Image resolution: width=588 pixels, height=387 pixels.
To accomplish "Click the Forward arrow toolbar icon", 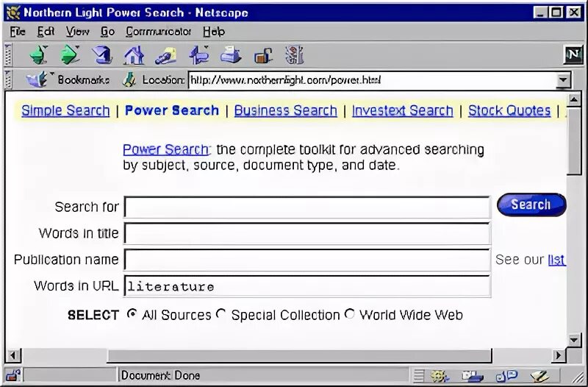I will point(70,54).
